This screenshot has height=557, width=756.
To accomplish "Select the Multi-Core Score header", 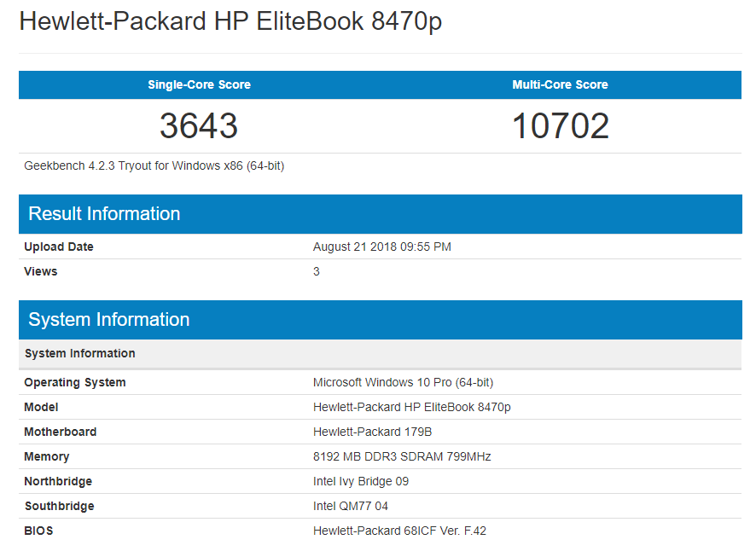I will (x=560, y=84).
